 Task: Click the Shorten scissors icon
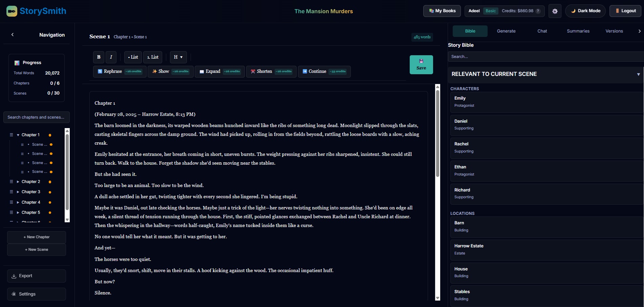point(253,71)
